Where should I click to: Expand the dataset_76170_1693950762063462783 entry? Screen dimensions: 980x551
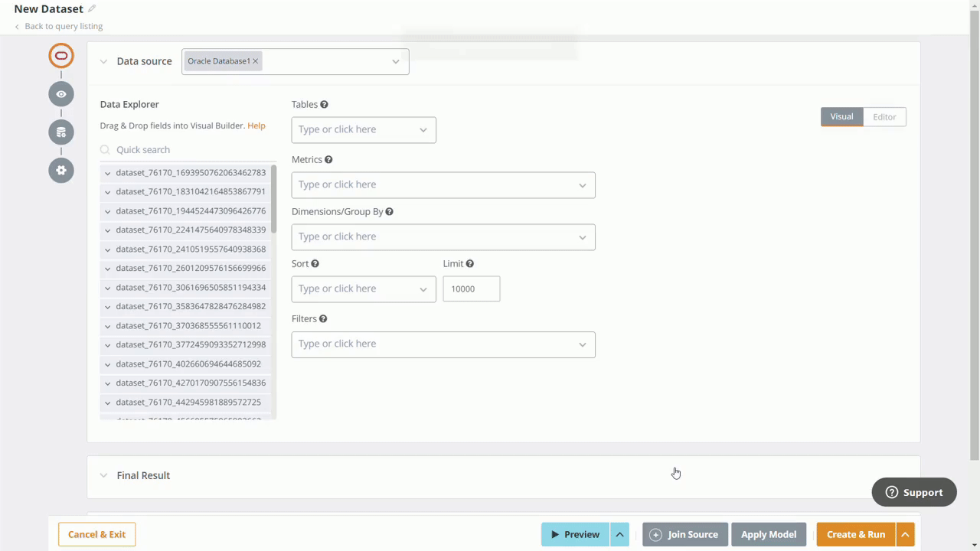click(x=107, y=172)
